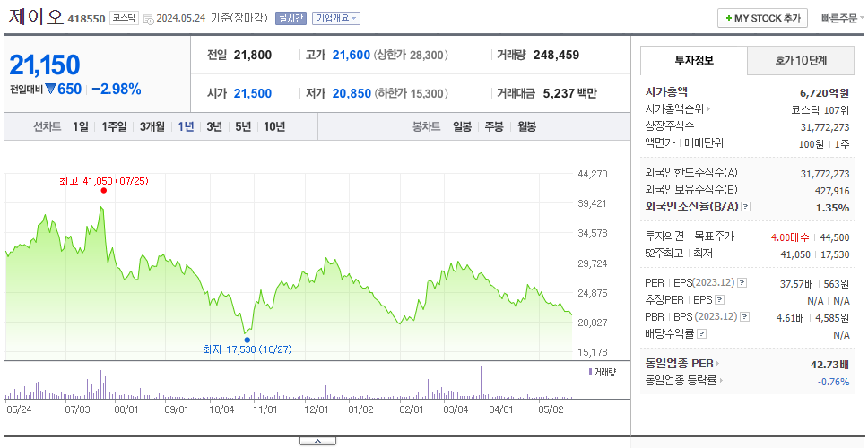Open the help icon next to 배당수익률

click(x=701, y=334)
